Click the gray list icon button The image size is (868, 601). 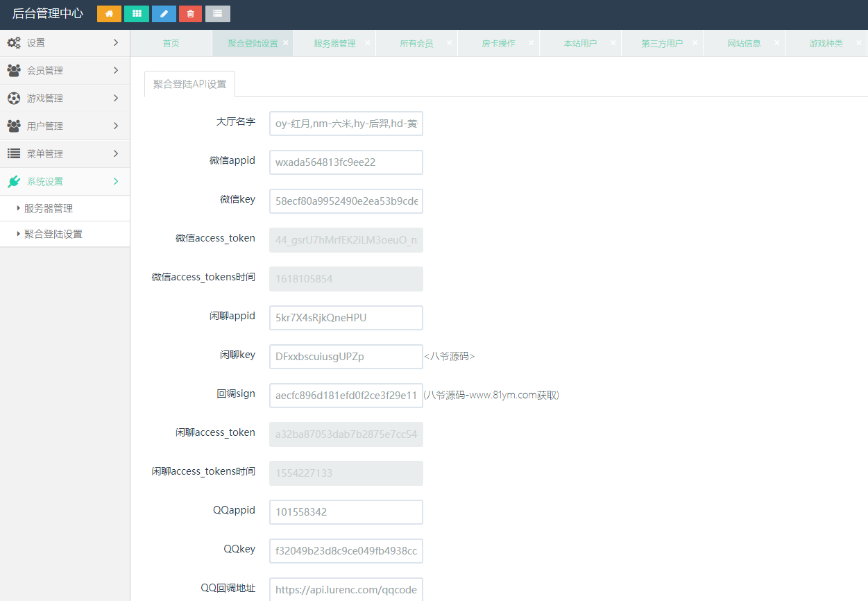pos(218,14)
